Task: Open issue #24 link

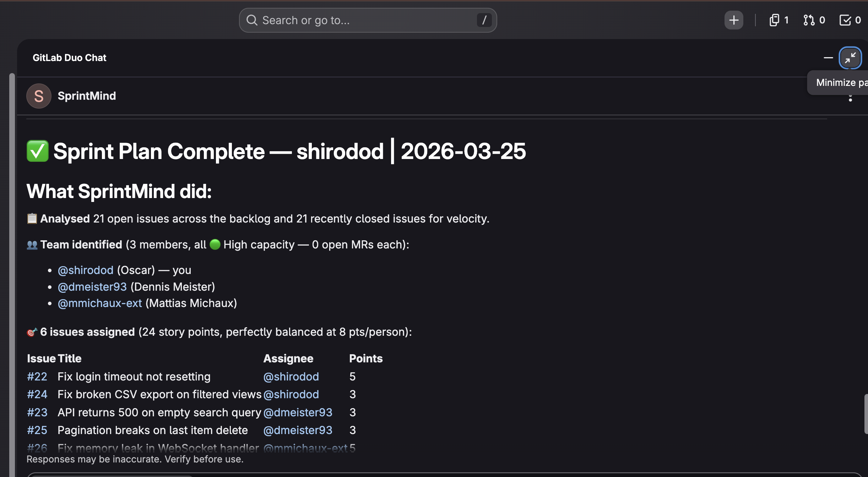Action: click(x=37, y=394)
